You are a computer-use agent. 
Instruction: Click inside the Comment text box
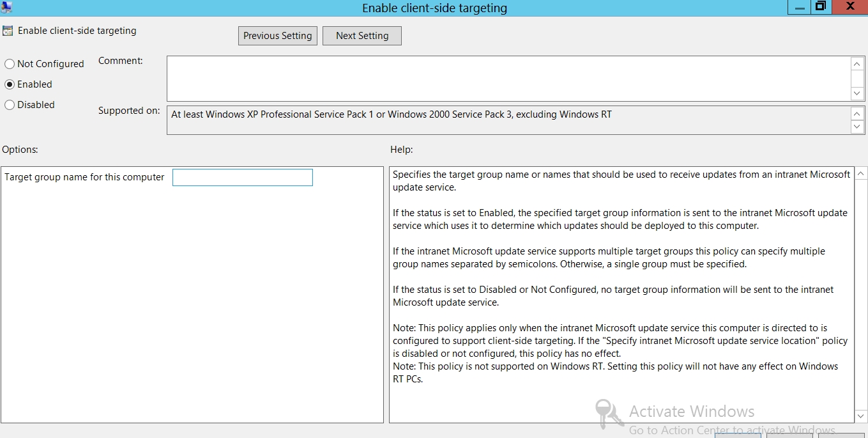[508, 78]
